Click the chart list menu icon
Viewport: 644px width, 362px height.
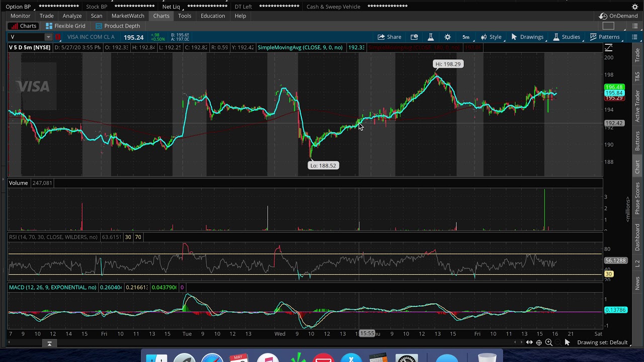(x=634, y=37)
